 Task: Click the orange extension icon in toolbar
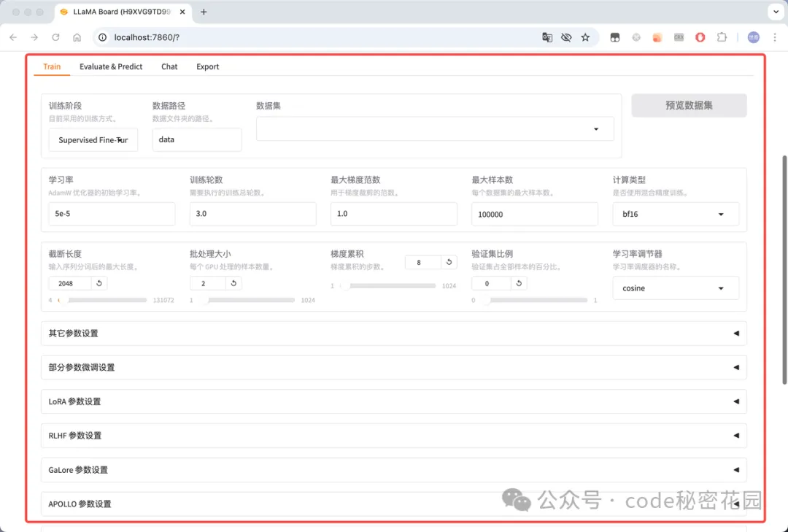657,37
